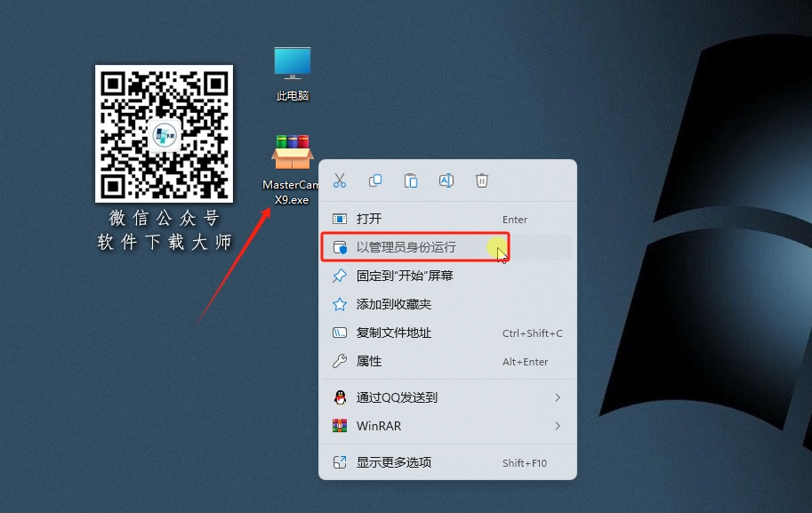812x513 pixels.
Task: Click the WeChat QR code image
Action: [164, 133]
